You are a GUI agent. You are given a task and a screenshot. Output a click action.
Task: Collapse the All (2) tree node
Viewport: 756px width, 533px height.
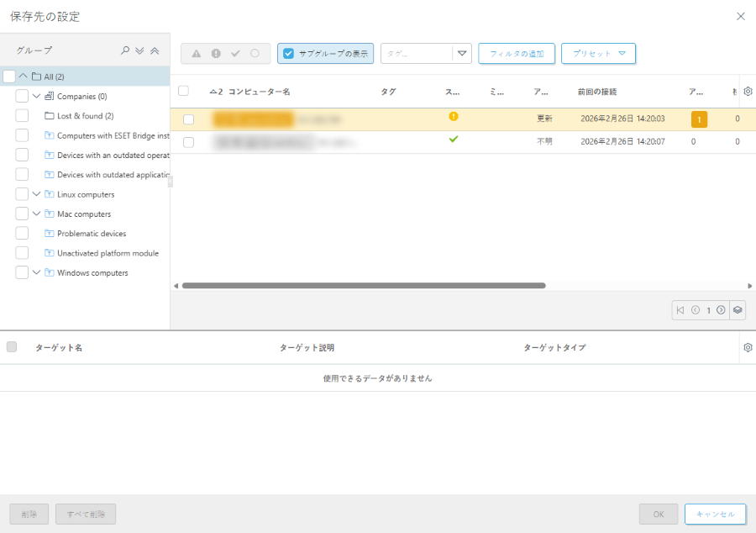point(24,76)
